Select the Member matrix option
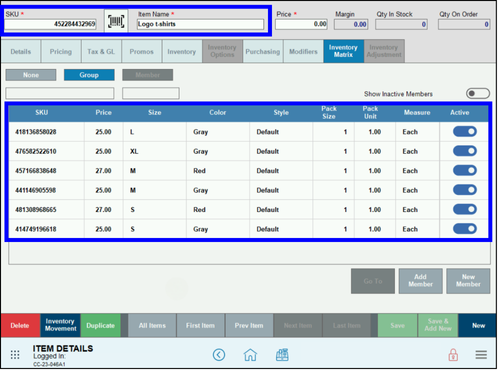The image size is (498, 370). point(147,75)
